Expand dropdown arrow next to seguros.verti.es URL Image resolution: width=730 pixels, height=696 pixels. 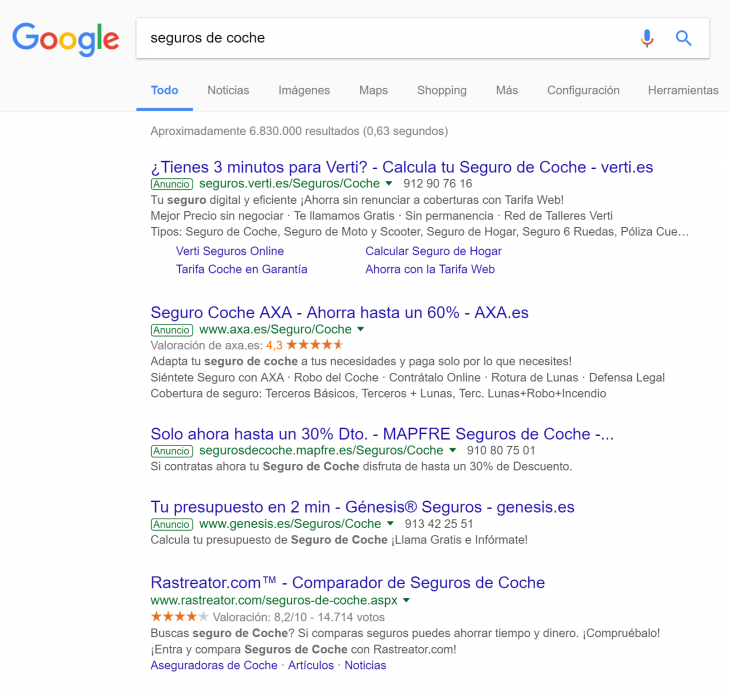pos(389,183)
